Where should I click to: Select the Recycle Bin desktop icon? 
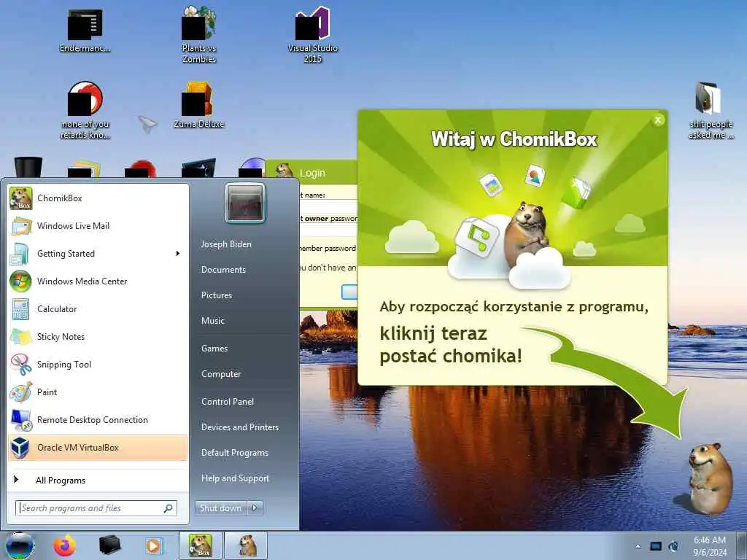click(28, 167)
